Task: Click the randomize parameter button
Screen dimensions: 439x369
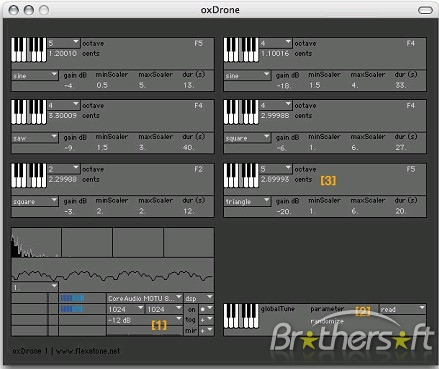Action: [327, 321]
